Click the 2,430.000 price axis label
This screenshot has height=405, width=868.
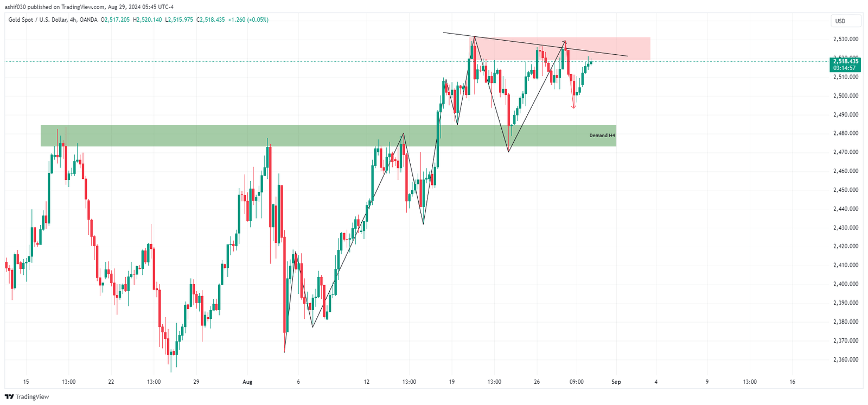pos(845,228)
